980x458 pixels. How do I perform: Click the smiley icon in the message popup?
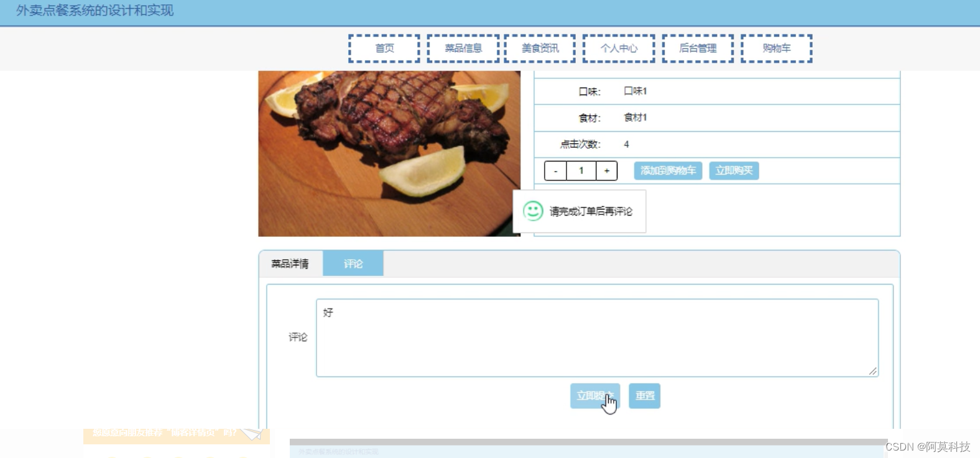click(533, 211)
